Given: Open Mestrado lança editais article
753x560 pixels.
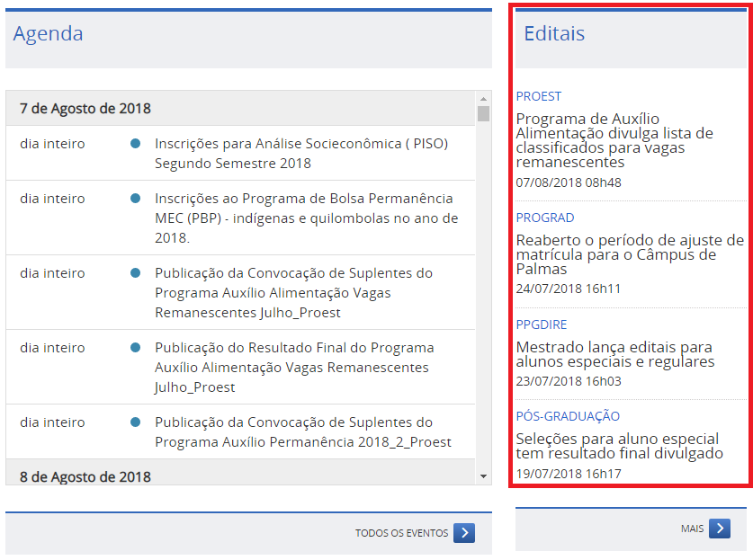Looking at the screenshot, I should coord(614,354).
